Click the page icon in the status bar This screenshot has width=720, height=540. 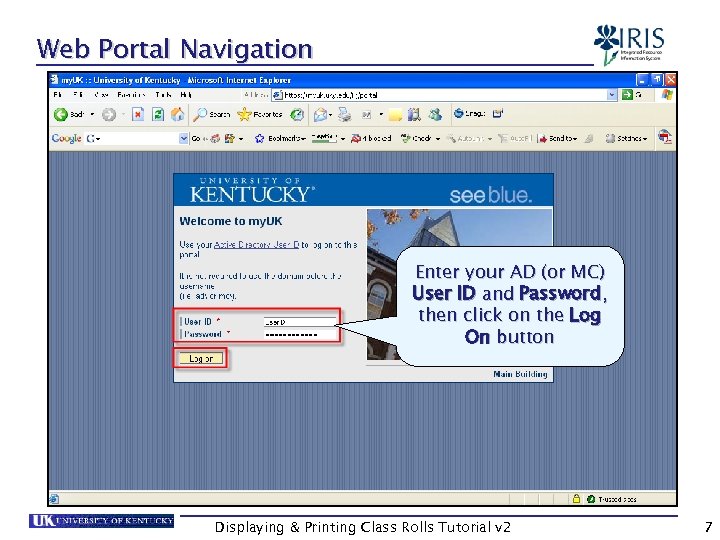coord(54,499)
